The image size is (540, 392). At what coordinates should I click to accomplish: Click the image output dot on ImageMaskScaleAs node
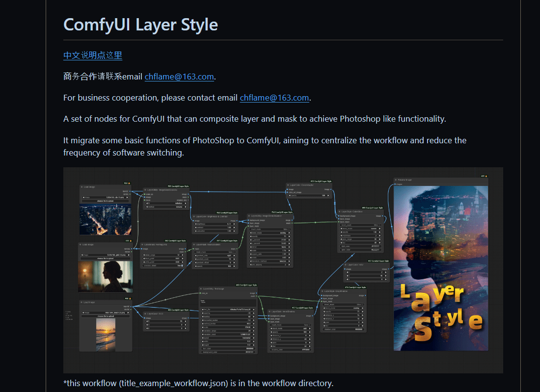pyautogui.click(x=188, y=194)
